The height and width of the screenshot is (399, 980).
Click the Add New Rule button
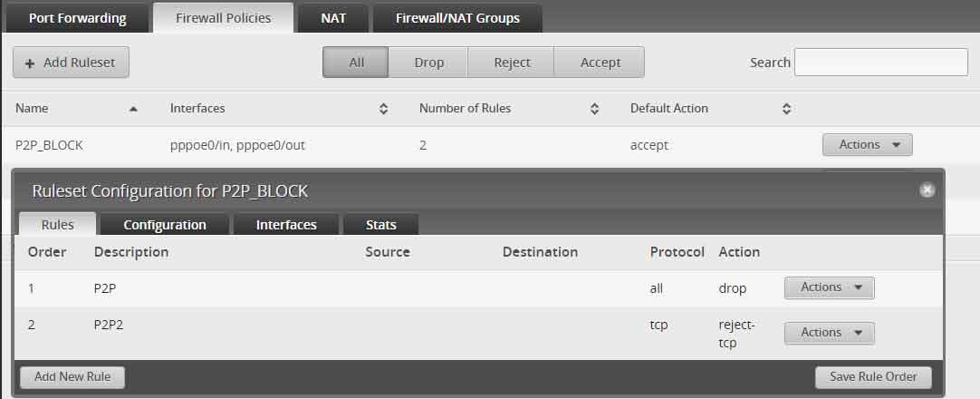72,377
